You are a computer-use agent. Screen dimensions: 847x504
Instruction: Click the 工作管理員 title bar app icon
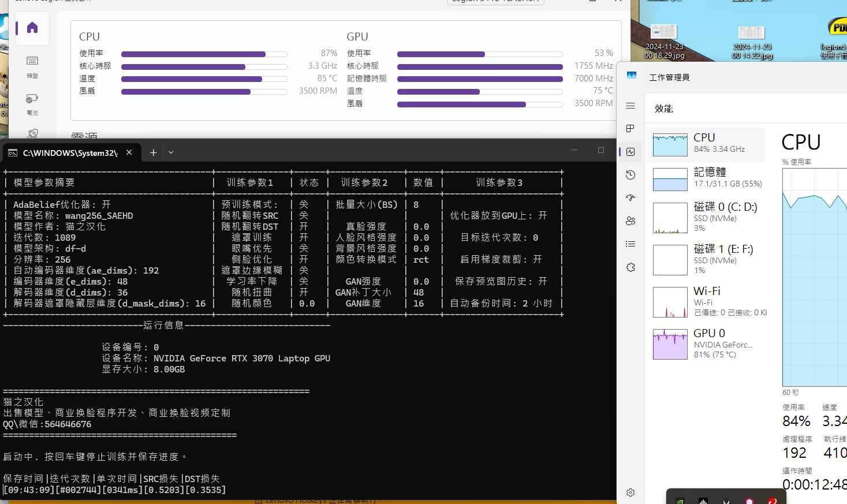pyautogui.click(x=632, y=76)
